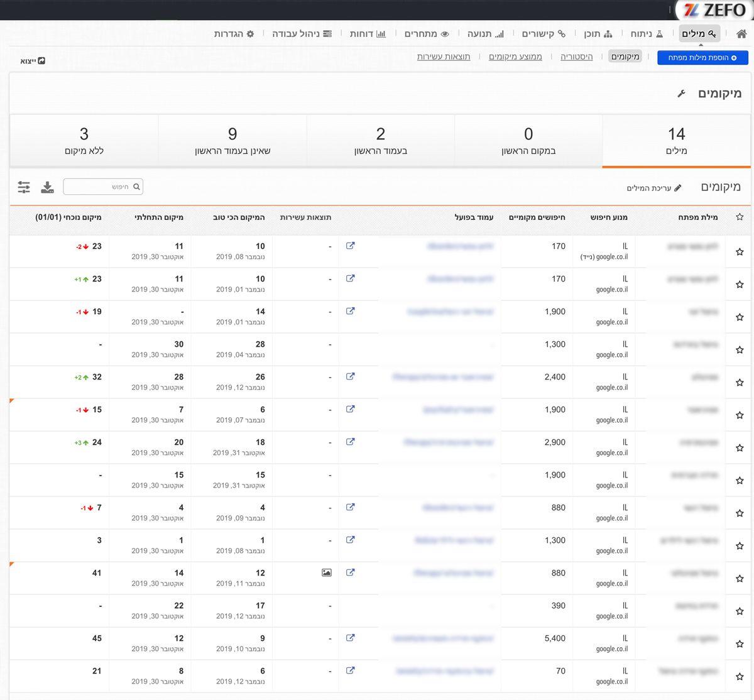Sort by תוצאות עשירות column header
The width and height of the screenshot is (754, 700).
[x=305, y=217]
